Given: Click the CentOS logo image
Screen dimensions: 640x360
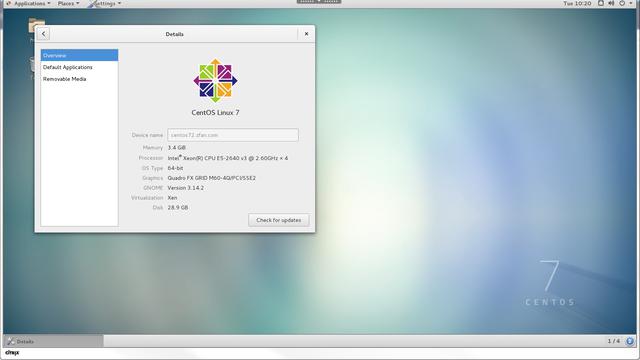Looking at the screenshot, I should tap(216, 80).
